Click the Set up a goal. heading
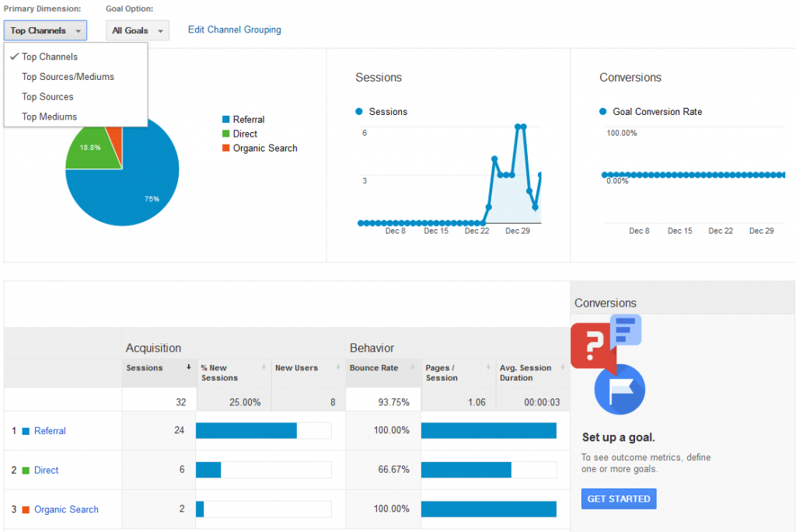 618,437
